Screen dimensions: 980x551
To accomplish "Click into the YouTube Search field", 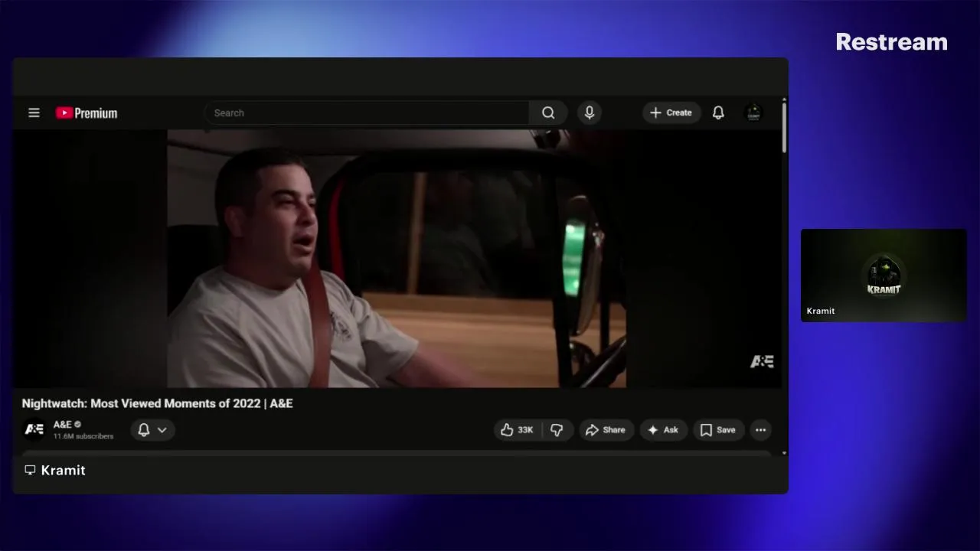I will click(367, 112).
